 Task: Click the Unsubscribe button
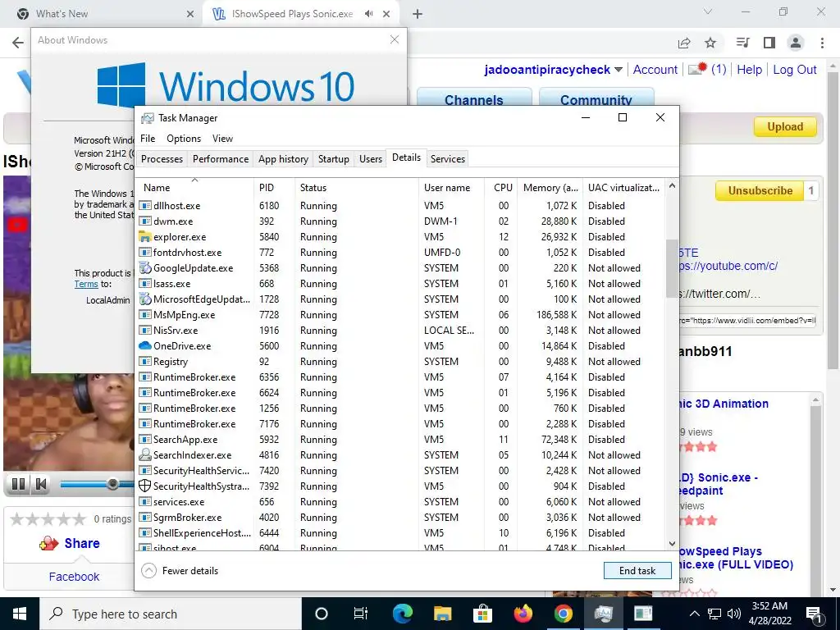click(x=760, y=190)
